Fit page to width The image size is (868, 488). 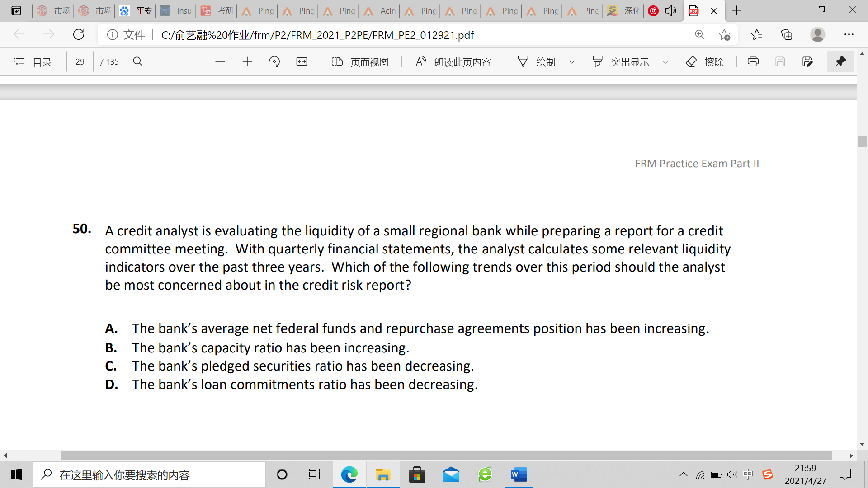click(x=302, y=62)
